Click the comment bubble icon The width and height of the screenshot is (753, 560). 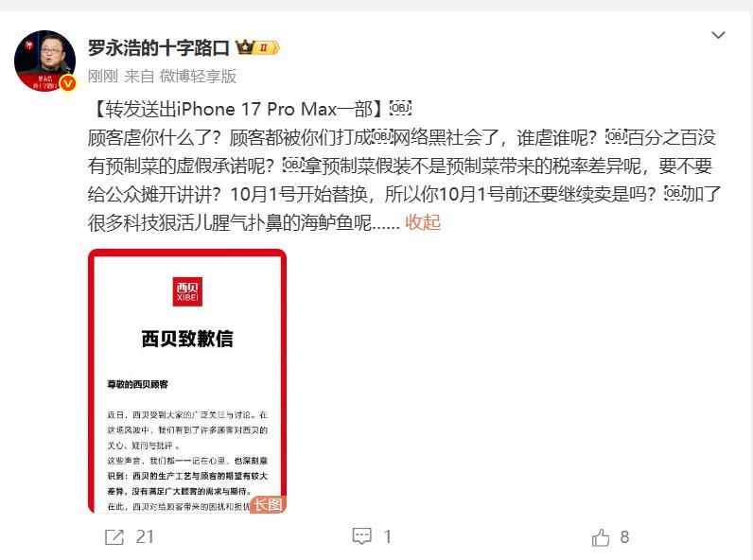361,536
